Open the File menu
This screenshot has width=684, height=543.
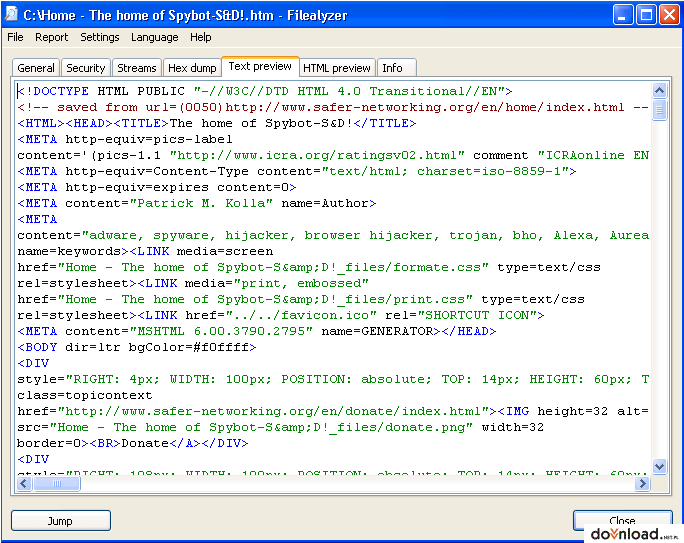coord(15,37)
